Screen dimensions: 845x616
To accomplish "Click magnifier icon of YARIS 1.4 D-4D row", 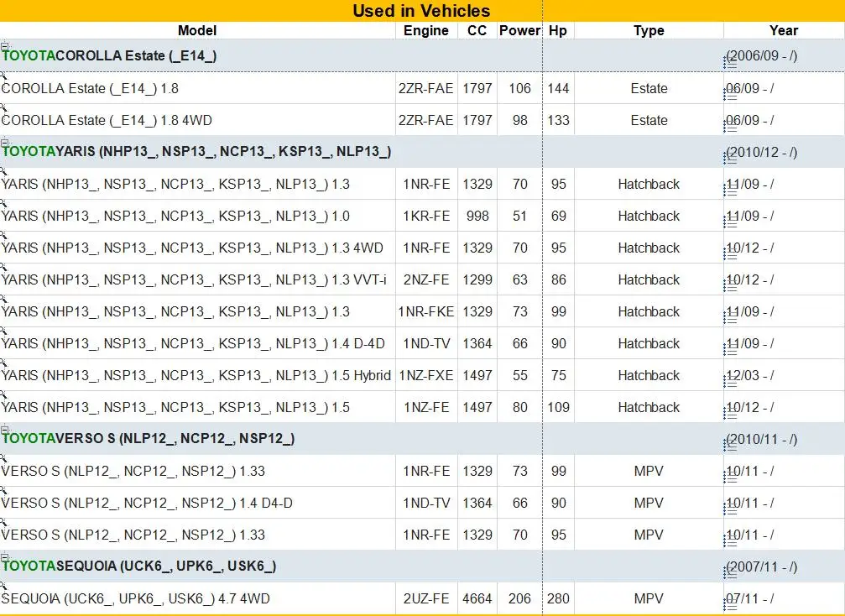I will 3,331.
